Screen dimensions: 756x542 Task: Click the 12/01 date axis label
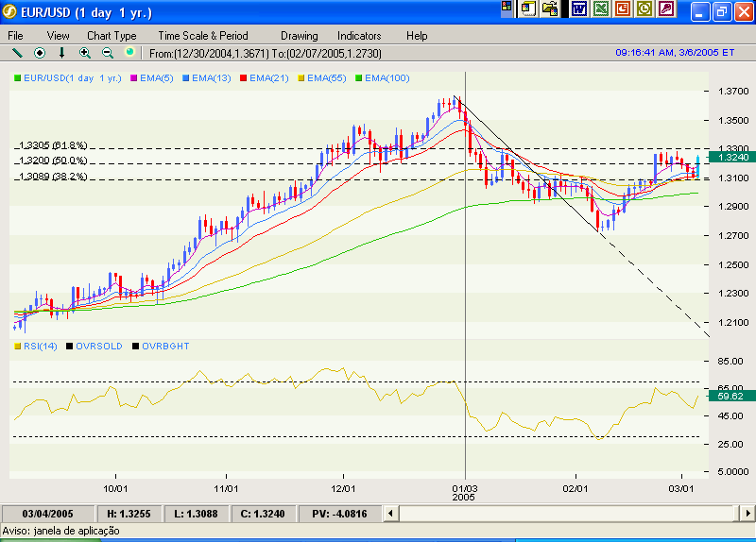[343, 488]
